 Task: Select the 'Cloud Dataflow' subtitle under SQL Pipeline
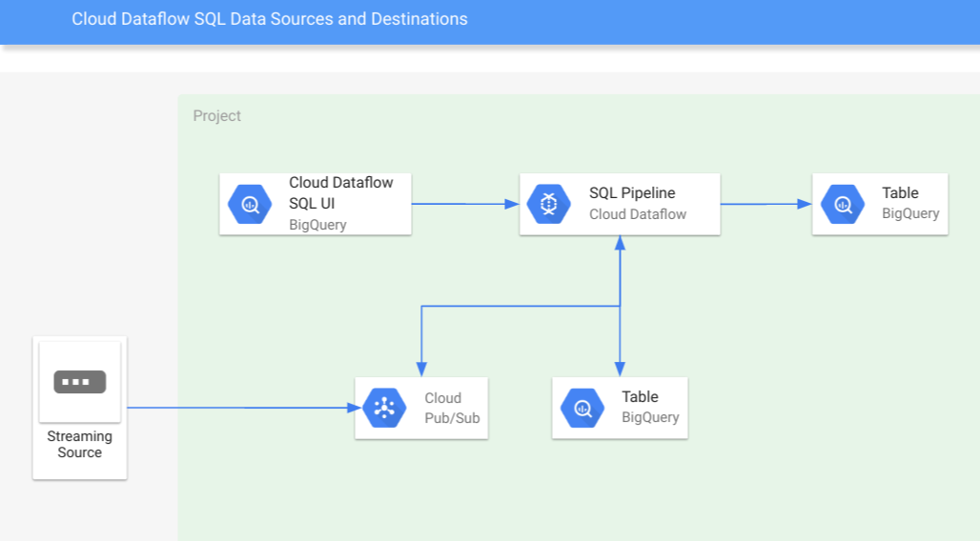[x=638, y=214]
